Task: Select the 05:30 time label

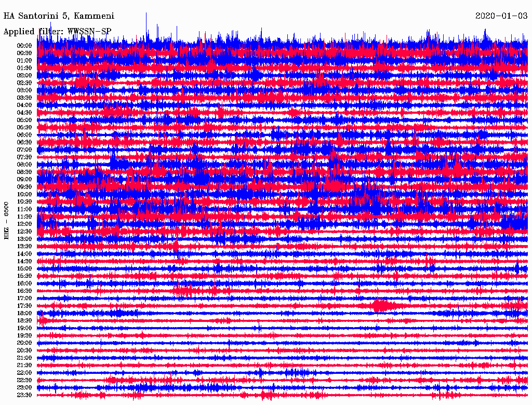Action: [x=24, y=128]
